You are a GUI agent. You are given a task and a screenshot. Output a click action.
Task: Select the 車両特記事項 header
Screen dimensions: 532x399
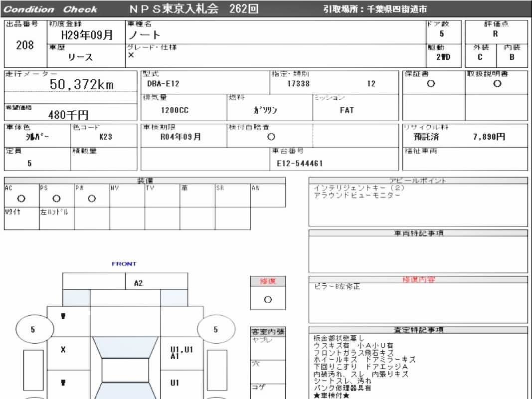[x=418, y=233]
